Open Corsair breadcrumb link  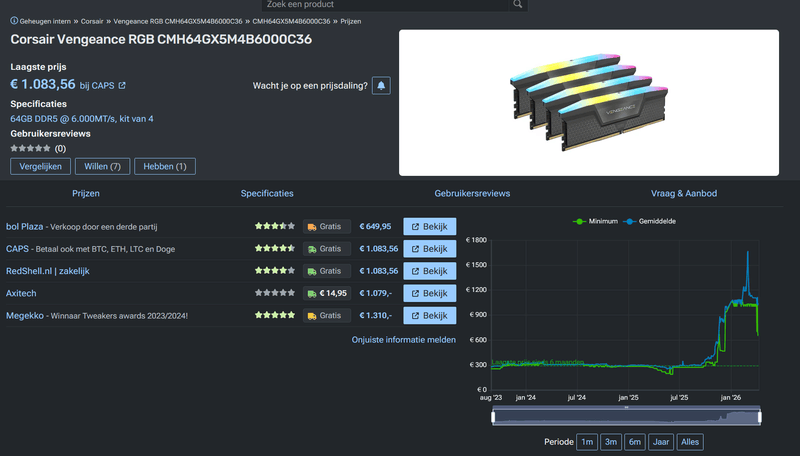click(x=92, y=21)
